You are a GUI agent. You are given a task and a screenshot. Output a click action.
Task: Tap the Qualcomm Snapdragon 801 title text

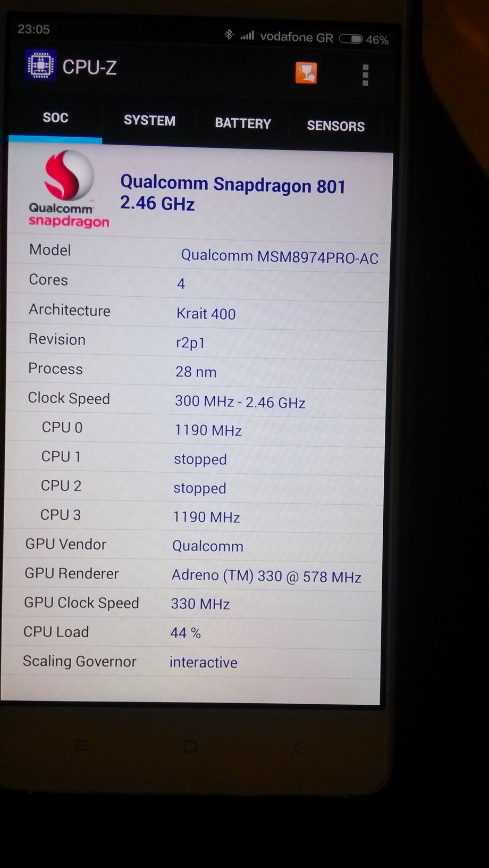pyautogui.click(x=233, y=184)
